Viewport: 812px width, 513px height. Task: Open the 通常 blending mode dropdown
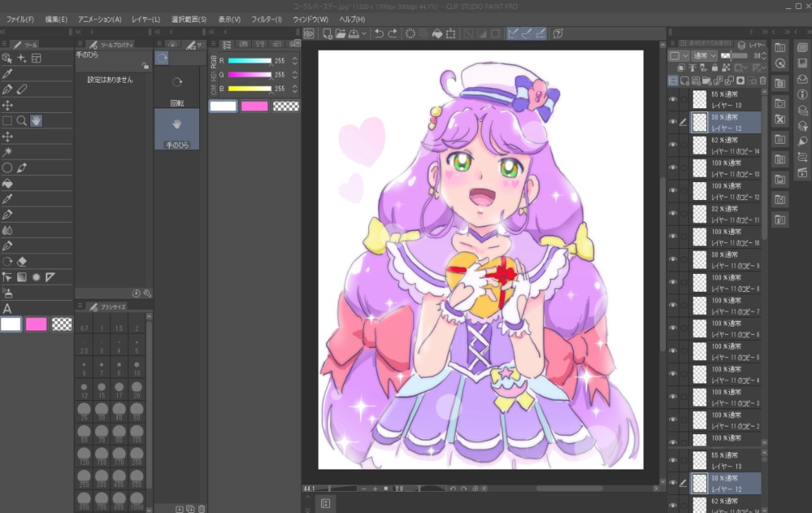tap(703, 56)
